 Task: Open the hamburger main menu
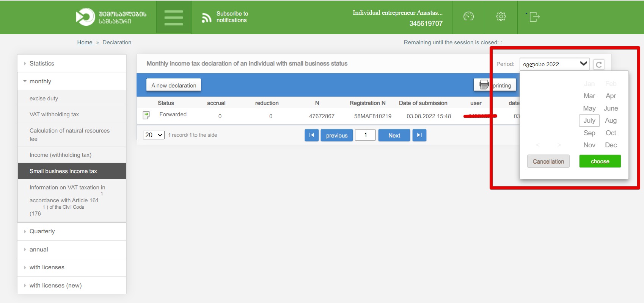tap(174, 17)
